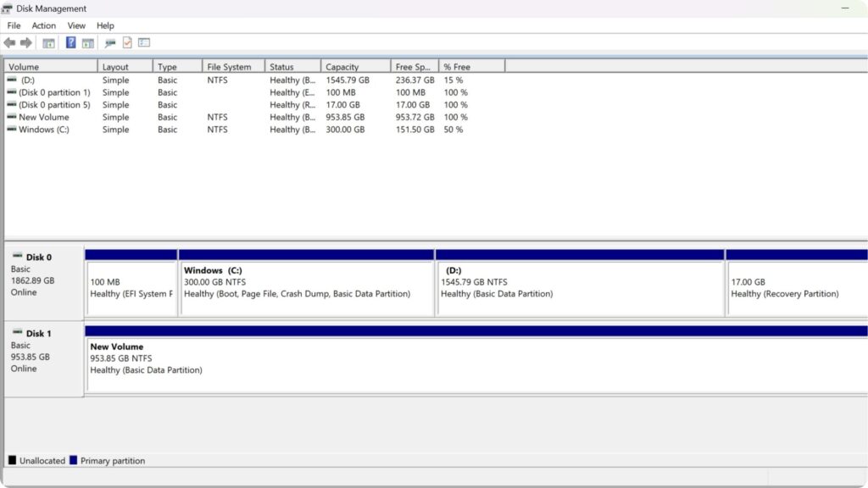Screen dimensions: 868x488
Task: Click the drive icon beside New Volume
Action: [12, 117]
